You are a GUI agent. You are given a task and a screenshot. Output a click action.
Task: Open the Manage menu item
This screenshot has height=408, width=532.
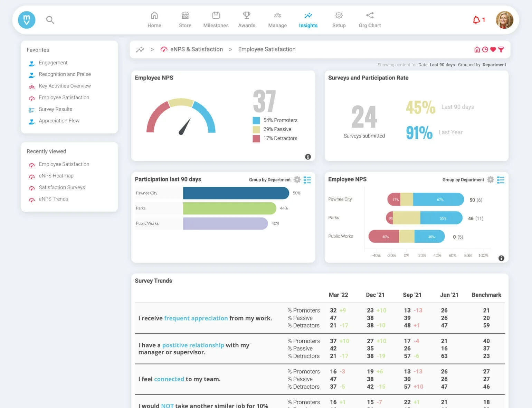277,20
